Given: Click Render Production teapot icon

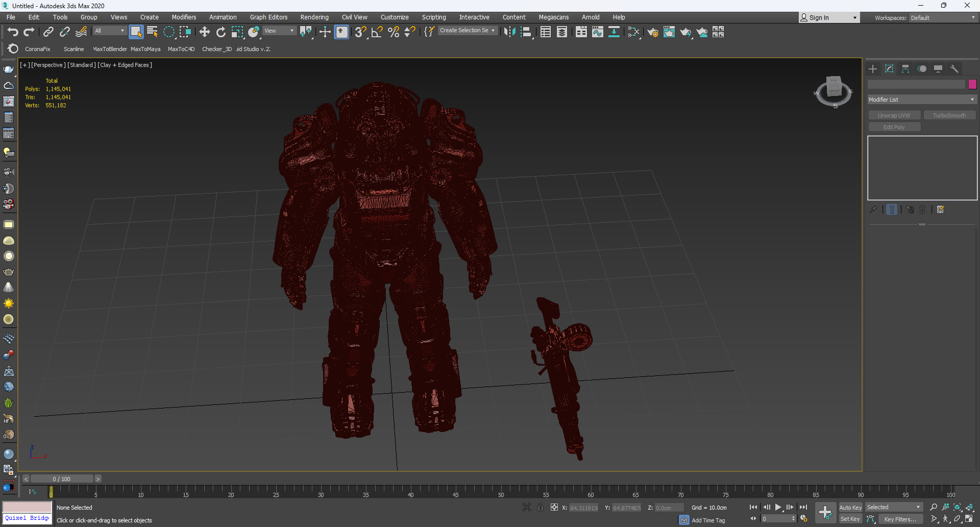Looking at the screenshot, I should click(685, 32).
